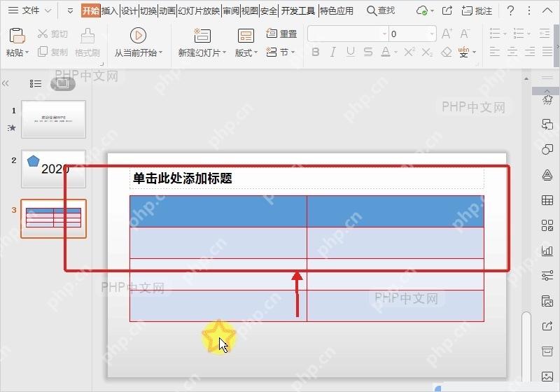Viewport: 560px width, 392px height.
Task: Click the decrease font size icon
Action: pyautogui.click(x=465, y=34)
